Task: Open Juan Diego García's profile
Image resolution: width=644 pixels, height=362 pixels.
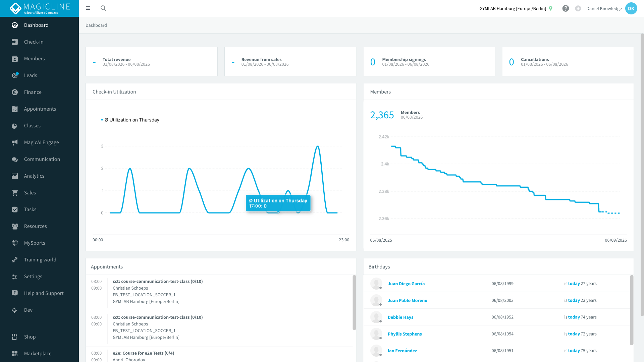Action: [406, 284]
